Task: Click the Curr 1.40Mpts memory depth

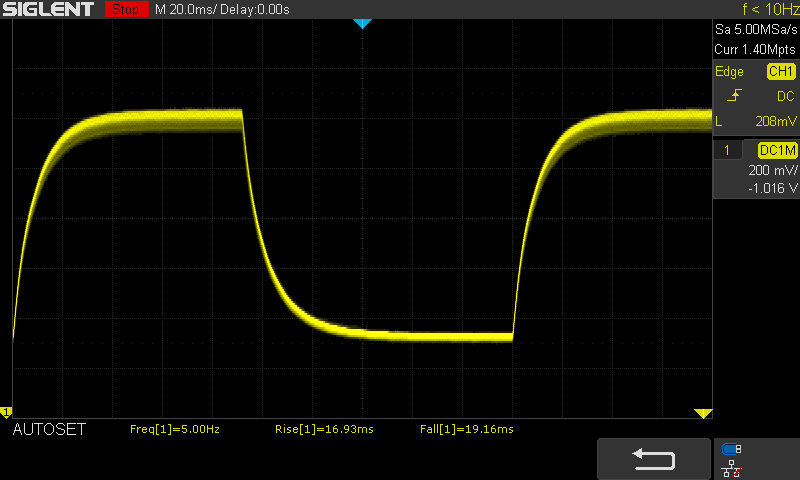Action: pos(755,49)
